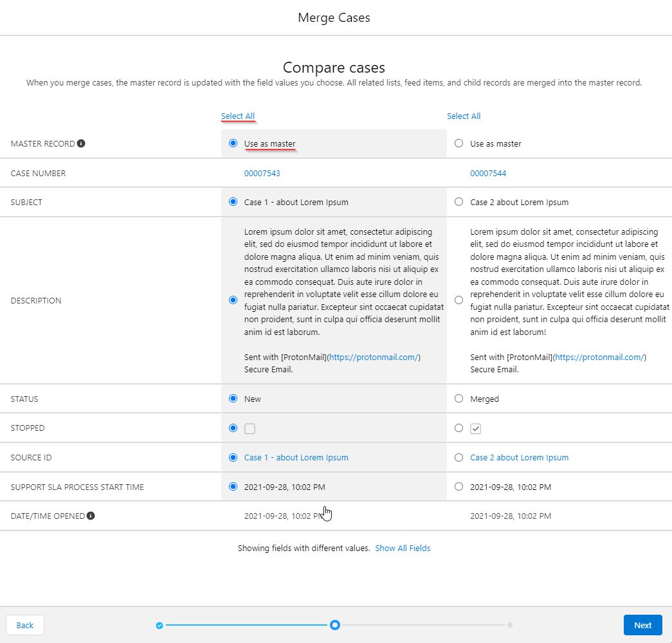Click Date/Time Opened value of second case
This screenshot has width=672, height=643.
511,516
